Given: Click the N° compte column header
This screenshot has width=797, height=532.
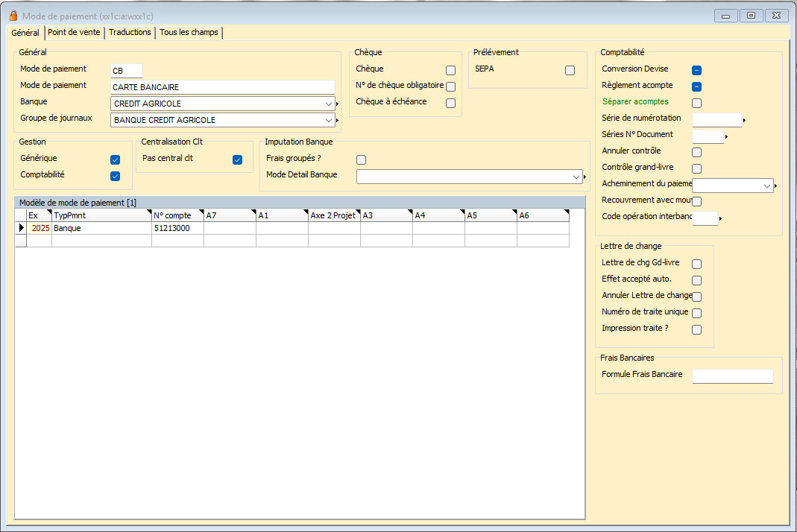Looking at the screenshot, I should [x=177, y=215].
